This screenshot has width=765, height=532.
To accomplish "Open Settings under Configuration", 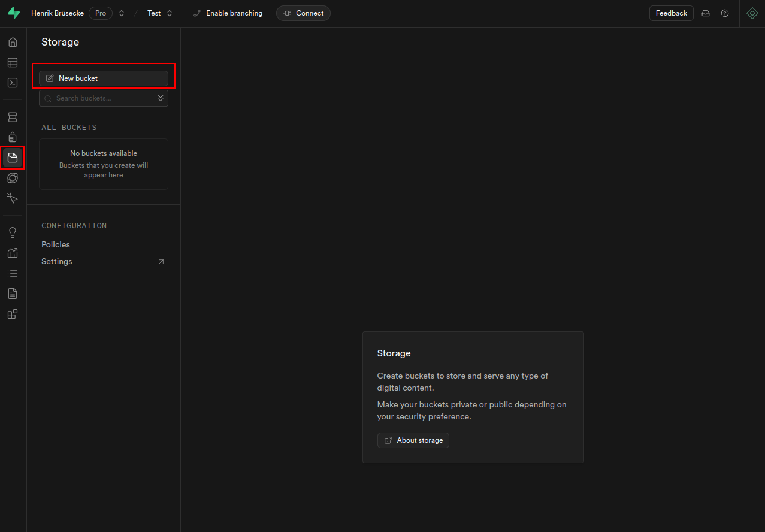I will [57, 262].
